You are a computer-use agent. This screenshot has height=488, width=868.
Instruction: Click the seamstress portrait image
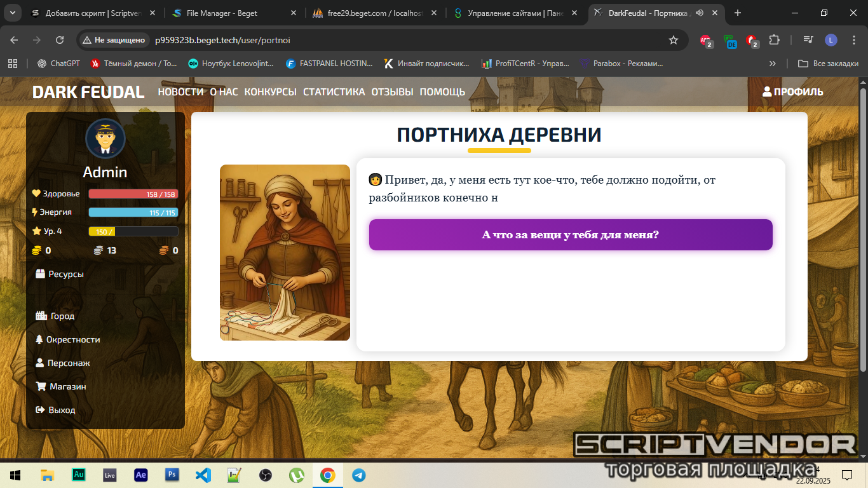tap(285, 252)
